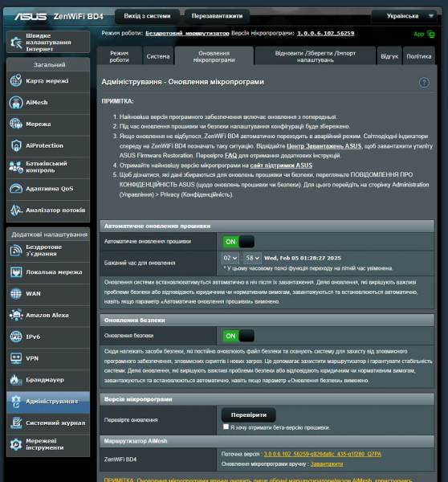
Task: Toggle Оновлення безпеки switch off
Action: coord(238,336)
